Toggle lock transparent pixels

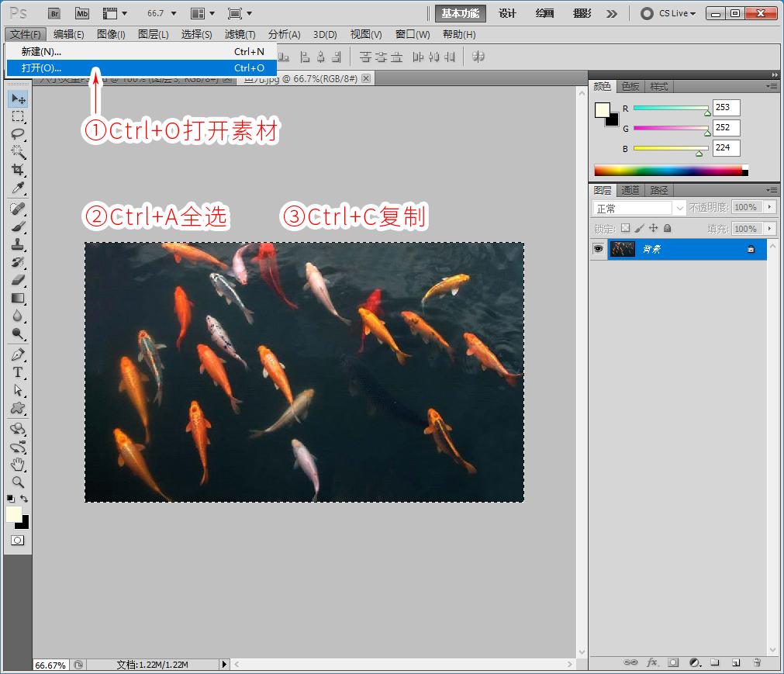coord(625,228)
